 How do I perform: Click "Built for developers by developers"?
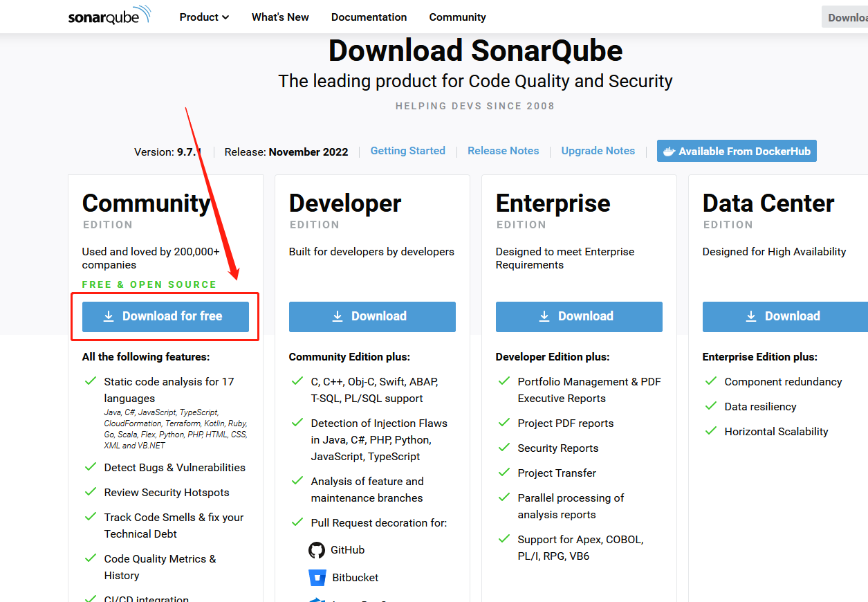tap(371, 252)
